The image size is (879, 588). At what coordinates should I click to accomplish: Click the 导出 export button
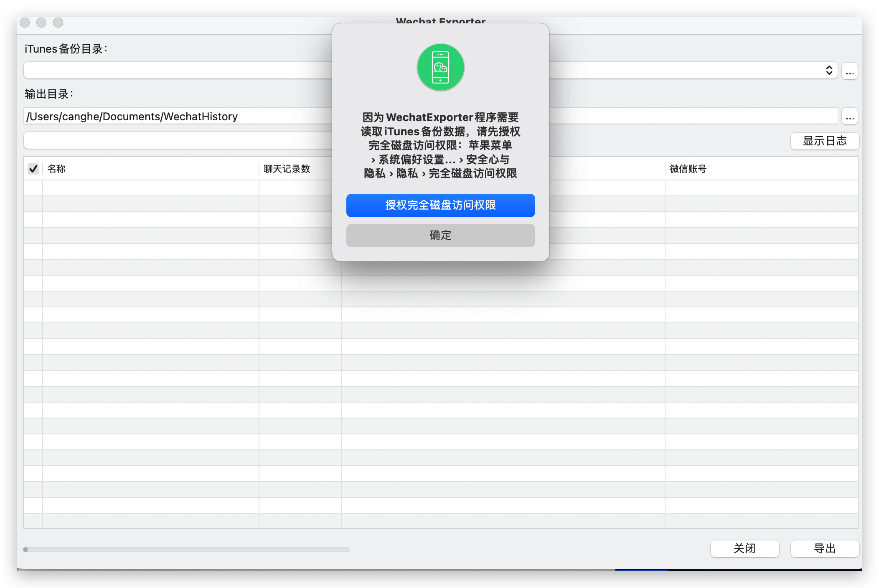[824, 548]
